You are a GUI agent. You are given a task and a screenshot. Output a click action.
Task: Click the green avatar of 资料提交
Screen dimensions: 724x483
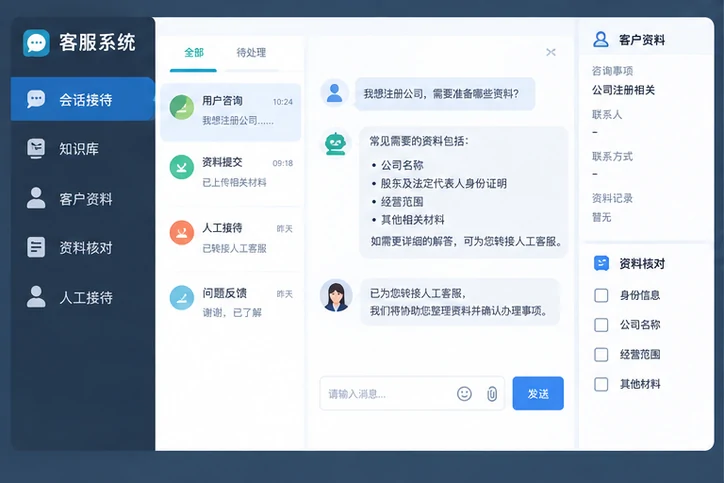(181, 167)
